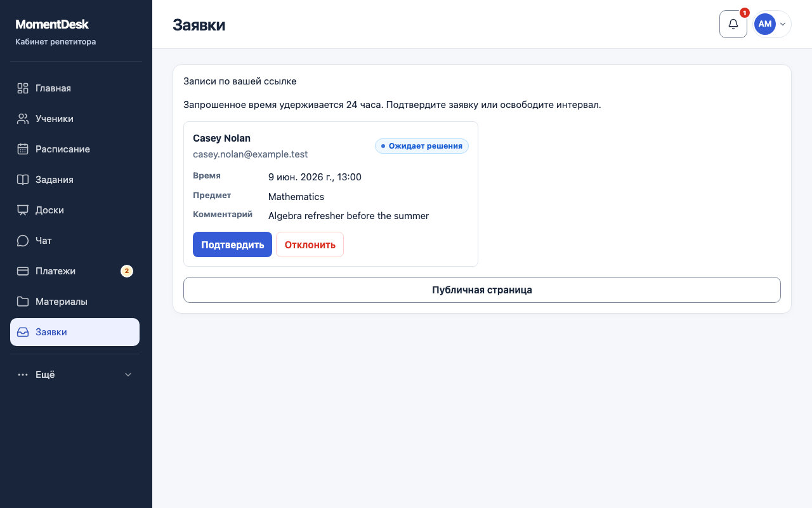Open the Материалы menu item
The image size is (812, 508).
click(x=75, y=302)
